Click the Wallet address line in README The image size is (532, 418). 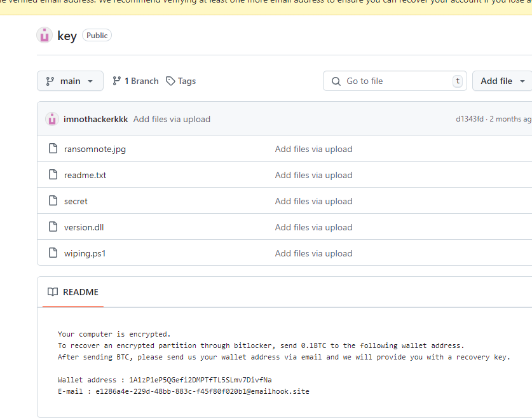(165, 380)
